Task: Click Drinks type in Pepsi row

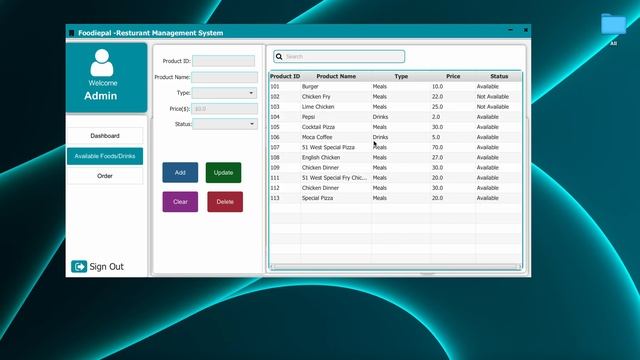Action: 401,117
